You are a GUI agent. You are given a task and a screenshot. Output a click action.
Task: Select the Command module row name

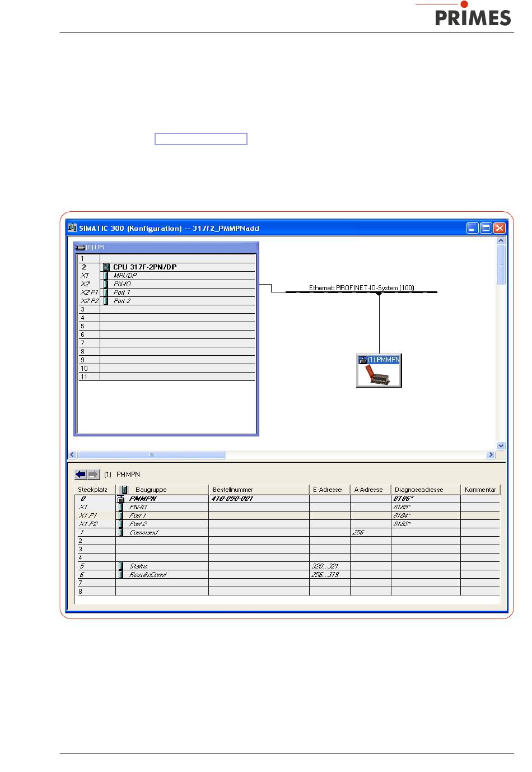pos(143,532)
